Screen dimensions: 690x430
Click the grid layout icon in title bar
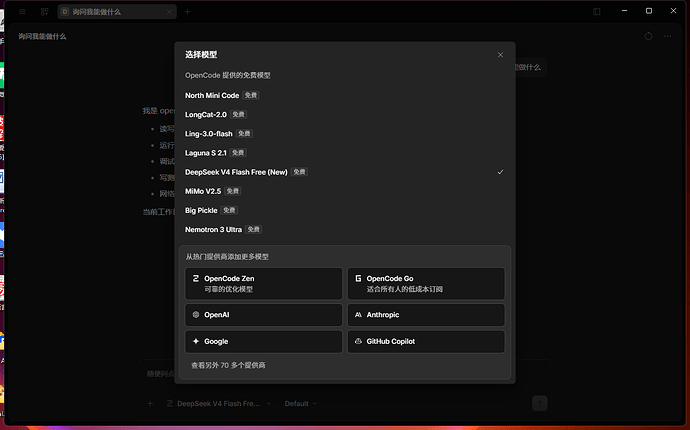[x=44, y=12]
